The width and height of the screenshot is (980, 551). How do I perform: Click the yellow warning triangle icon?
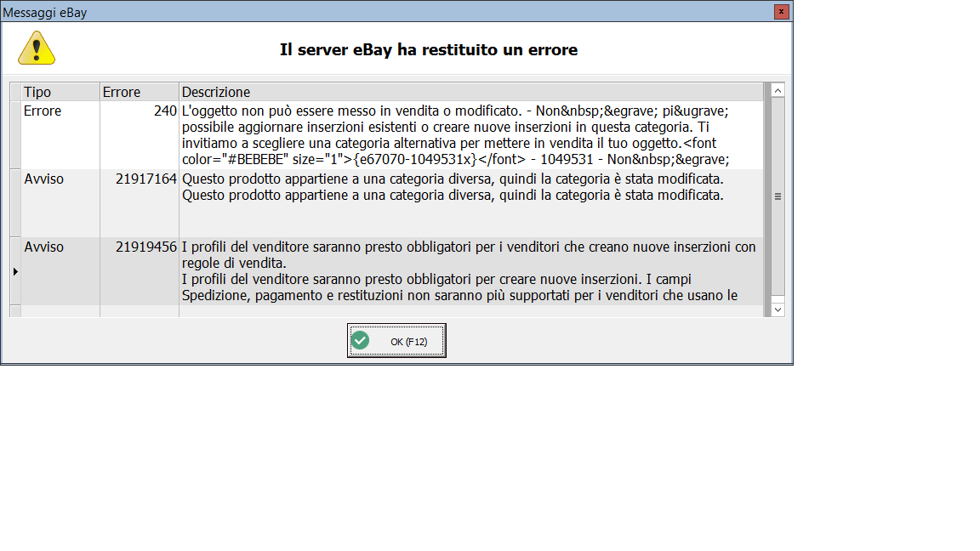[x=37, y=48]
